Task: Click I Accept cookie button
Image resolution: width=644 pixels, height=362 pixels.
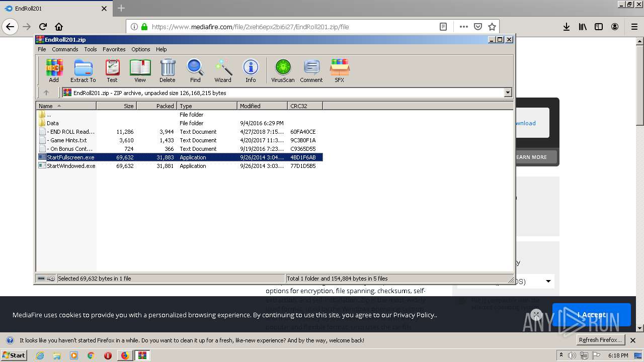Action: 591,315
